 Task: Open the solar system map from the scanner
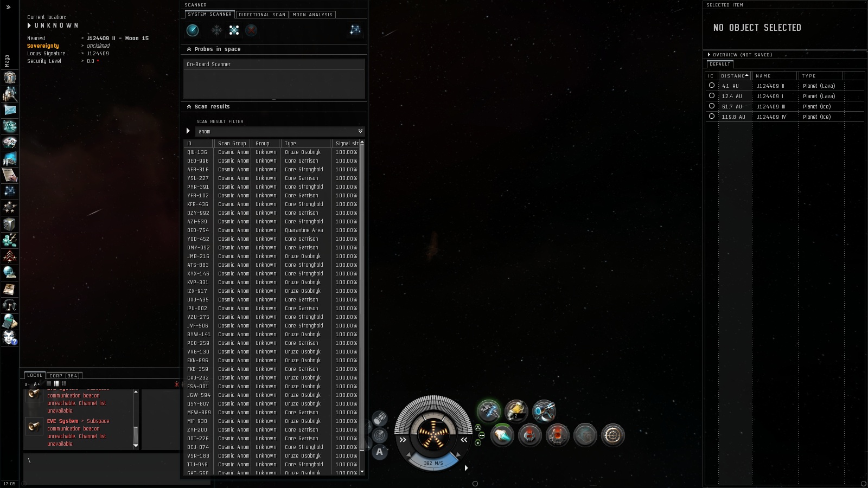355,30
